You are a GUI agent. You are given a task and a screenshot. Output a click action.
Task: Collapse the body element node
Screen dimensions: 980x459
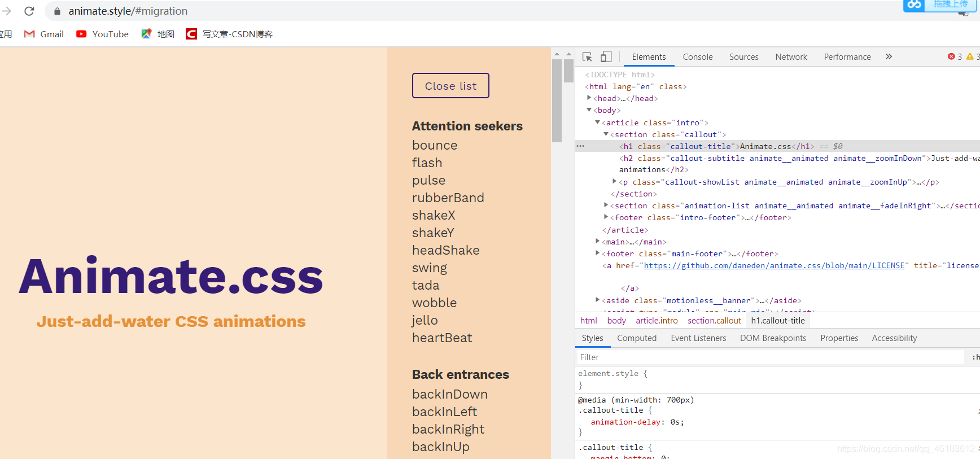589,110
